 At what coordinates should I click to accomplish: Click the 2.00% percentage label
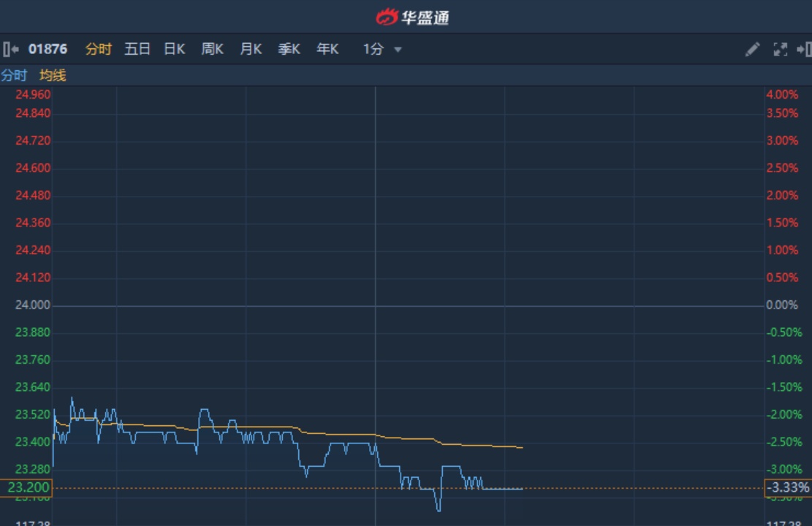coord(782,196)
